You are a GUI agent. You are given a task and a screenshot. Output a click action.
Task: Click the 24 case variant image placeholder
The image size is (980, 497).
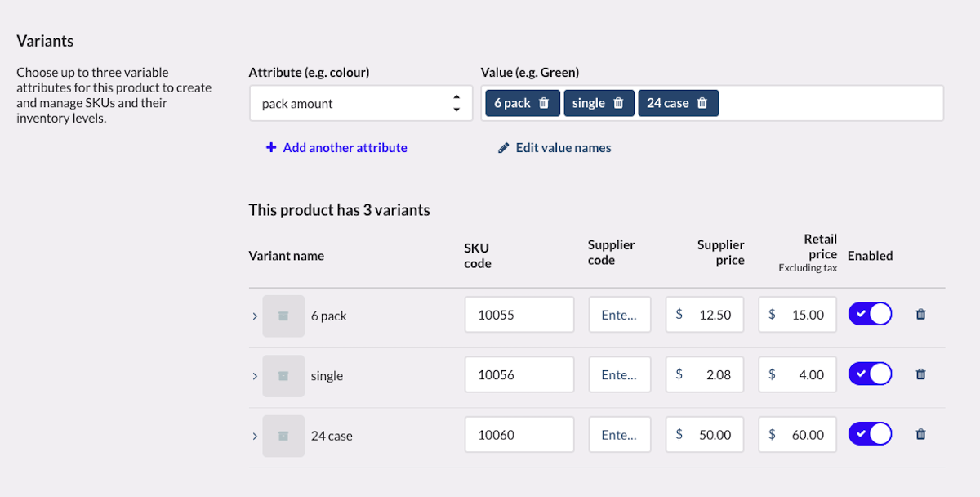point(283,436)
